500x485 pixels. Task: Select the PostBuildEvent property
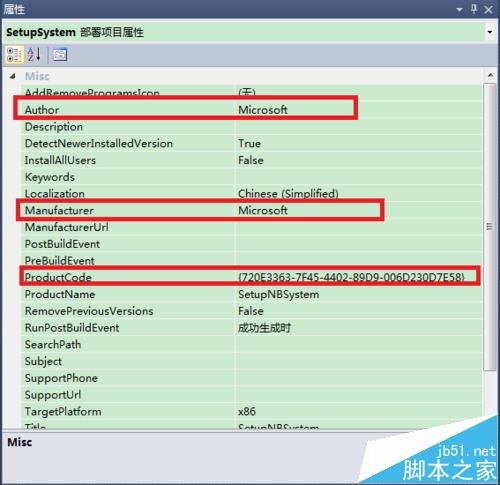[x=62, y=244]
